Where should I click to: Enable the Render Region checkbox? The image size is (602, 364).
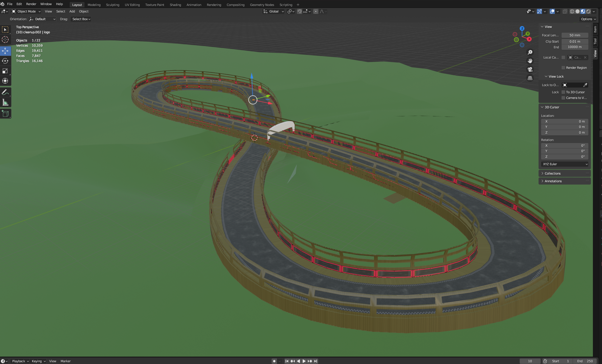[563, 67]
